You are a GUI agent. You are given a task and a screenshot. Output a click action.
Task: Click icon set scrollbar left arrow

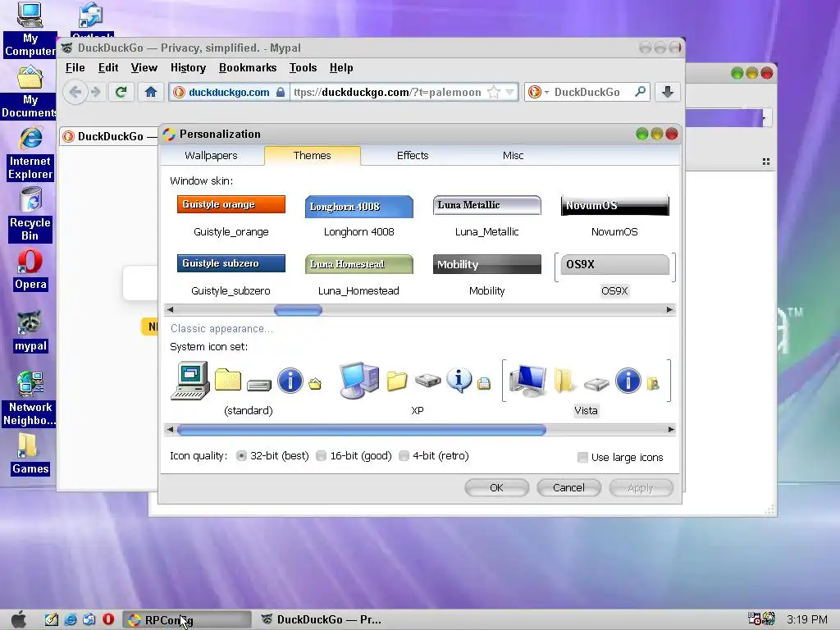pos(170,430)
